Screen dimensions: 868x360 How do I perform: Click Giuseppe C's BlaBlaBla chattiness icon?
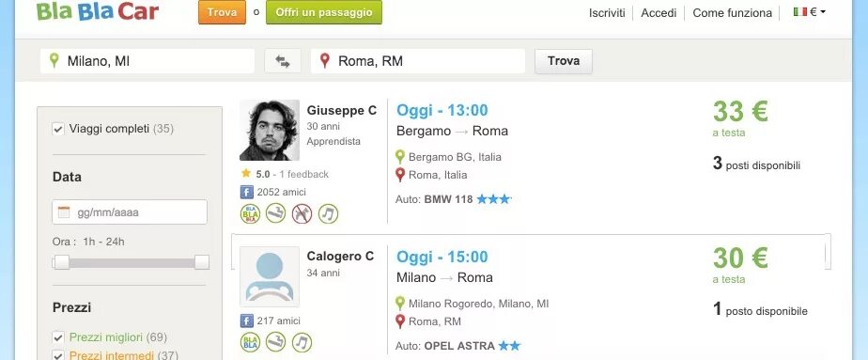(x=250, y=213)
